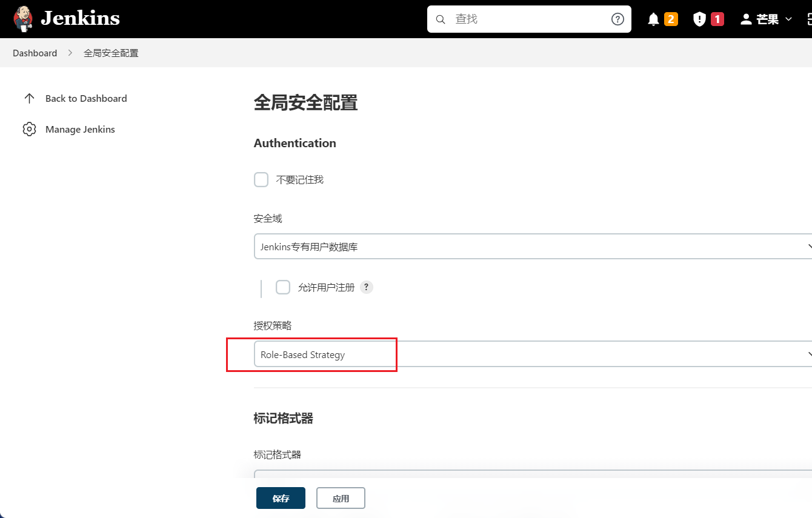Click the Back to Dashboard arrow icon
The width and height of the screenshot is (812, 518).
coord(29,98)
